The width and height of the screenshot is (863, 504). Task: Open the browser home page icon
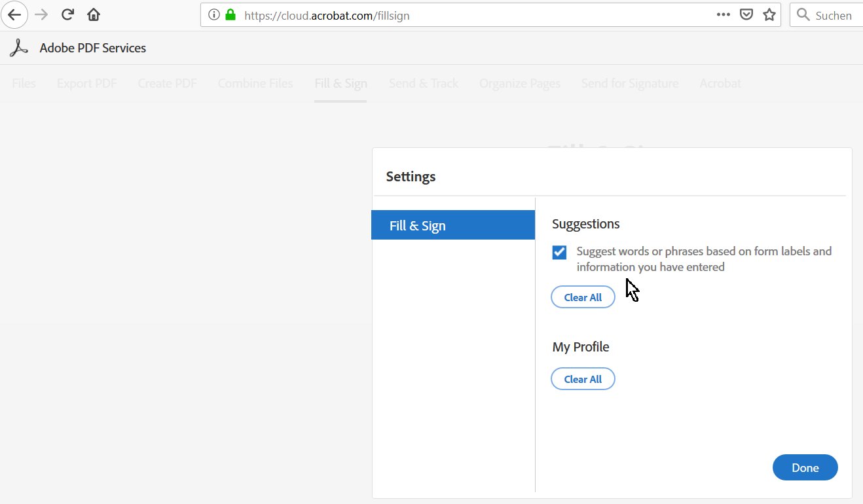click(x=94, y=14)
